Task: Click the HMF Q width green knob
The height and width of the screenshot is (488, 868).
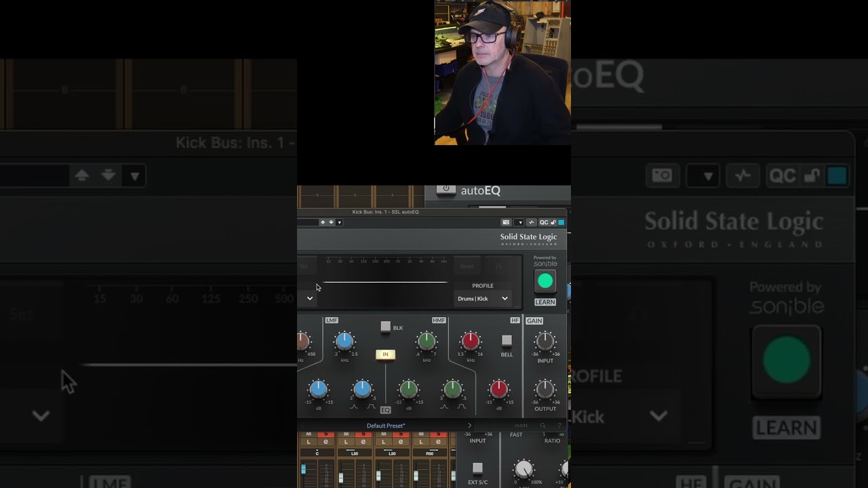Action: pyautogui.click(x=452, y=389)
